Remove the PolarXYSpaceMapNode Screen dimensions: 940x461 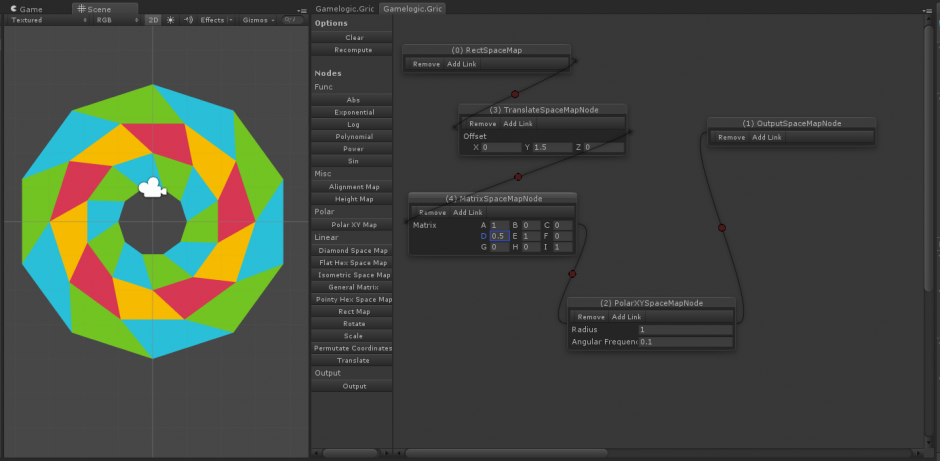591,317
